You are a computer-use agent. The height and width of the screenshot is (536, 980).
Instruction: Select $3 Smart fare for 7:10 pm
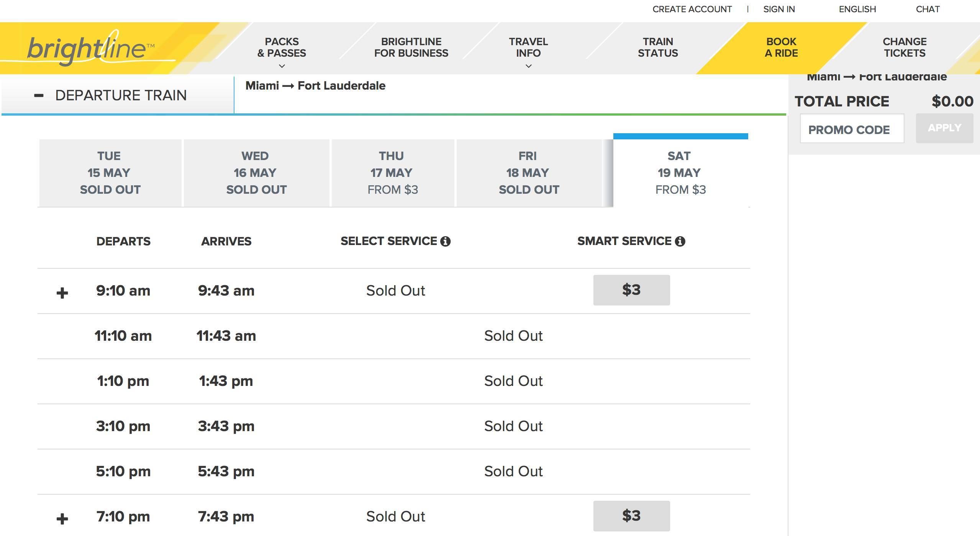pyautogui.click(x=631, y=516)
